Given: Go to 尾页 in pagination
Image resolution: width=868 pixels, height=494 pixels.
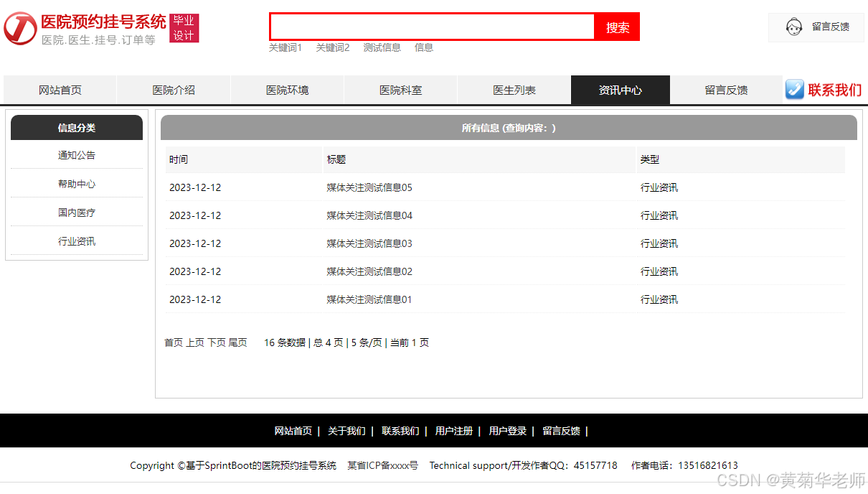Looking at the screenshot, I should coord(238,342).
